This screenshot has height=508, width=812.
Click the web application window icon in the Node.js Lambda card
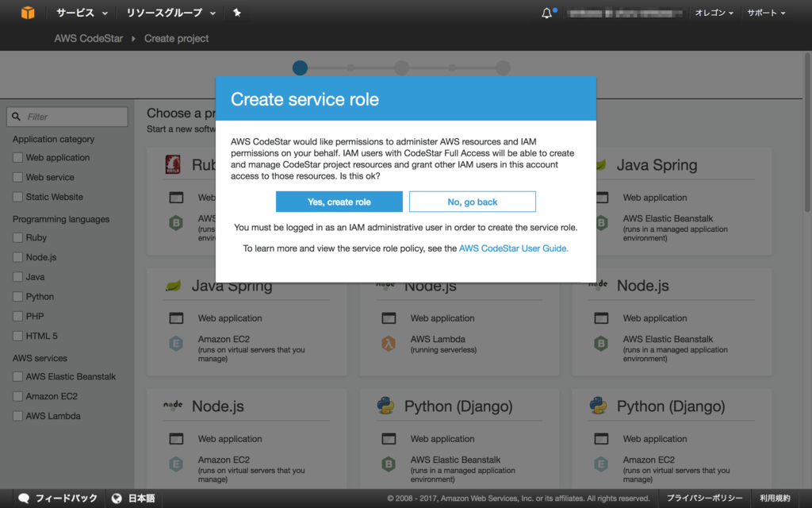pos(389,318)
